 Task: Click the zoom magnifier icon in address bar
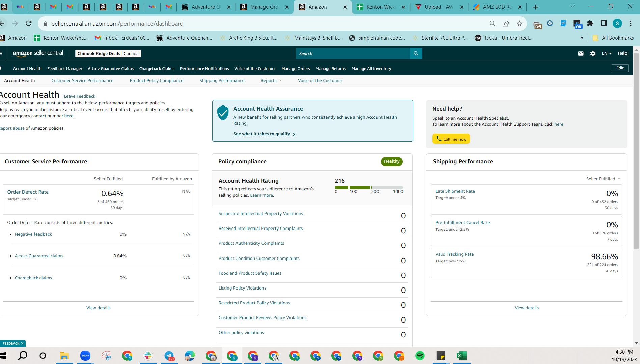pos(492,23)
